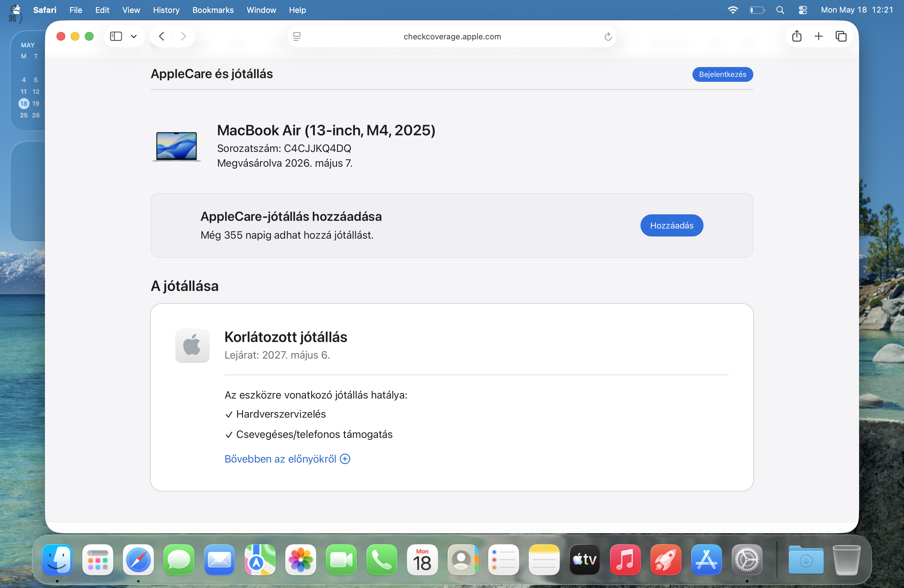Open the Edit menu
904x588 pixels.
coord(102,10)
